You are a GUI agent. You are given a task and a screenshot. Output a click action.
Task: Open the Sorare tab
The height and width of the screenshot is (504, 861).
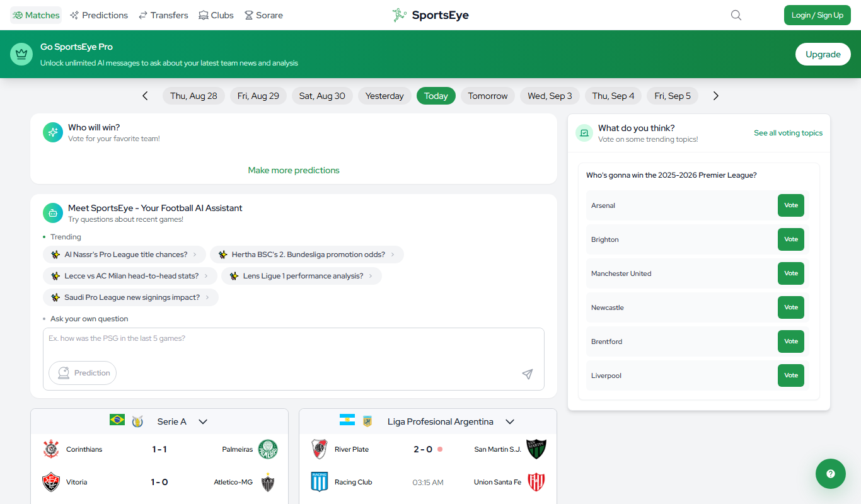[263, 15]
